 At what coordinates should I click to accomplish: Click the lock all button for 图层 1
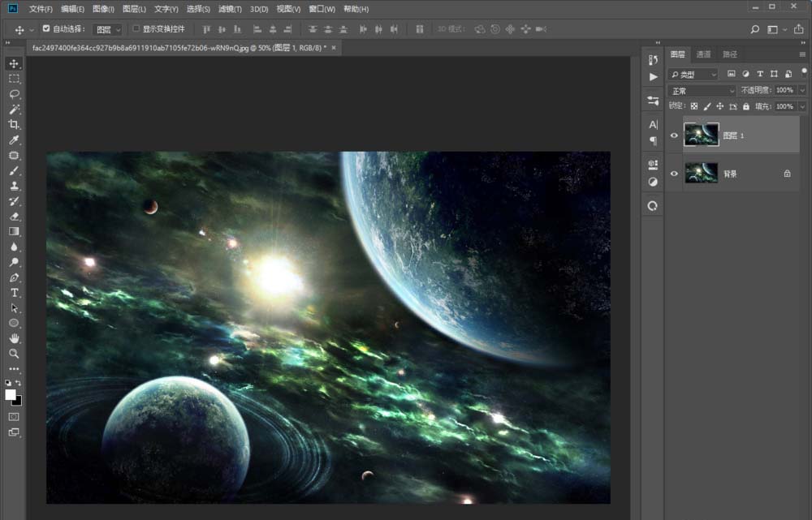pyautogui.click(x=746, y=106)
